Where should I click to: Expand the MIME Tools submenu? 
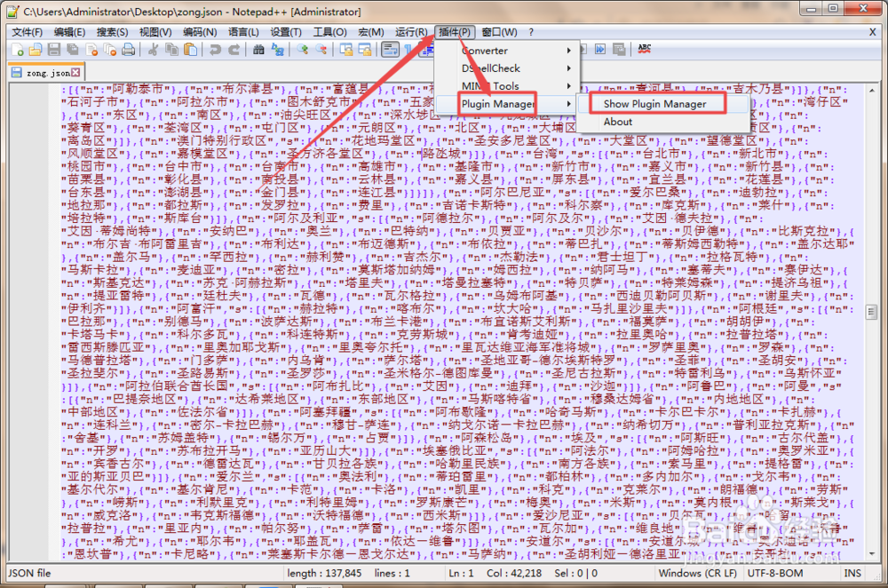point(516,86)
